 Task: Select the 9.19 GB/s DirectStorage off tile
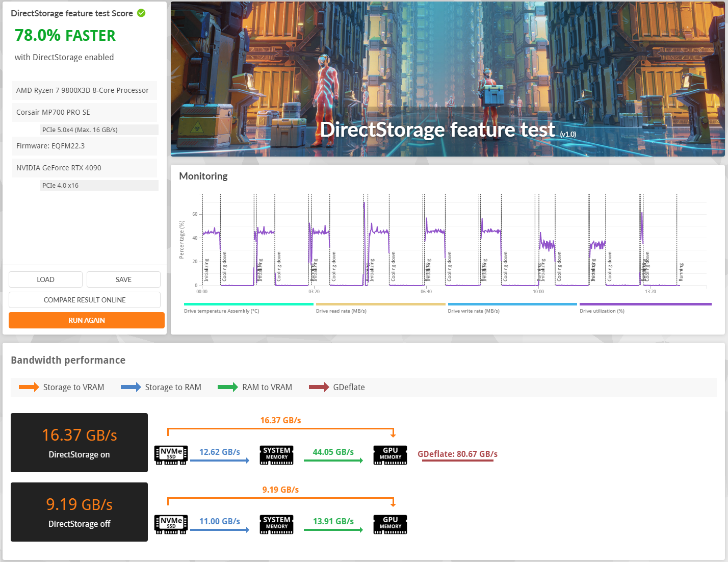[79, 512]
